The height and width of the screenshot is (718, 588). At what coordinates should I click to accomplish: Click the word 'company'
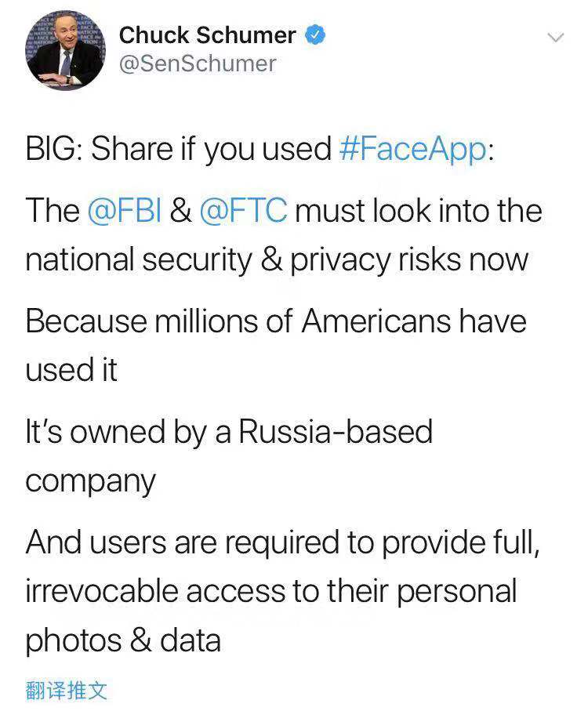pos(90,480)
